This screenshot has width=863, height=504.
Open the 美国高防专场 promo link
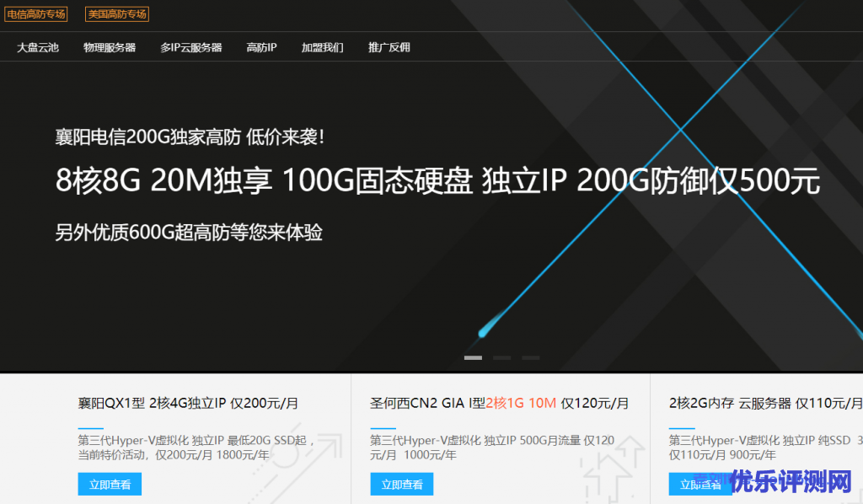click(x=117, y=14)
